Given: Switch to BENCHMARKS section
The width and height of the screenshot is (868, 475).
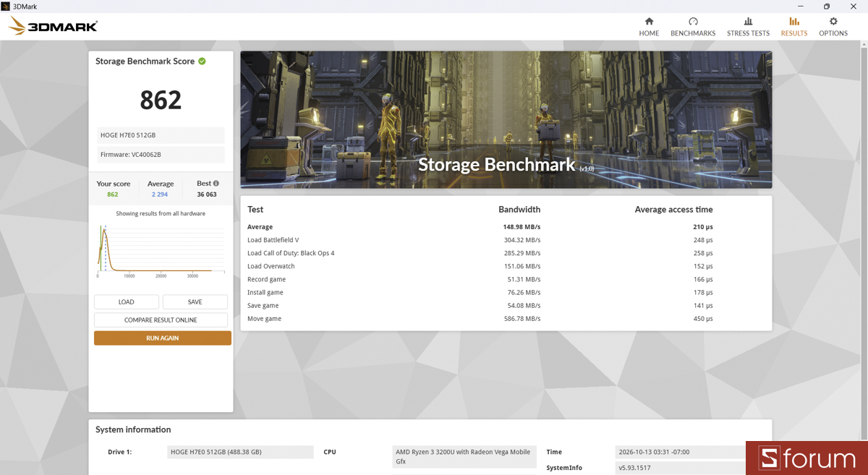Looking at the screenshot, I should [x=693, y=27].
